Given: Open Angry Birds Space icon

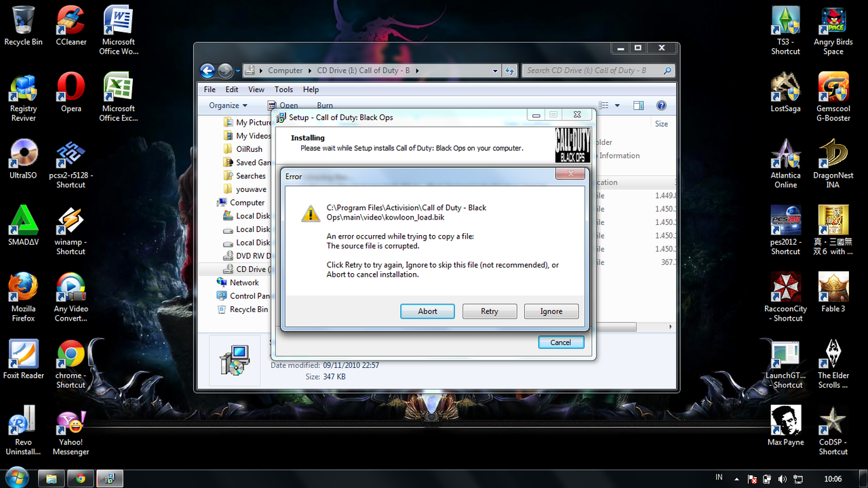Looking at the screenshot, I should tap(833, 30).
